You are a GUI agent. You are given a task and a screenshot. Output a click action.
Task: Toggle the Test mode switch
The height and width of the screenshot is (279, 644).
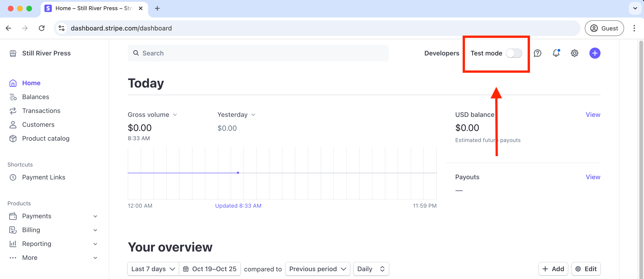[x=514, y=53]
